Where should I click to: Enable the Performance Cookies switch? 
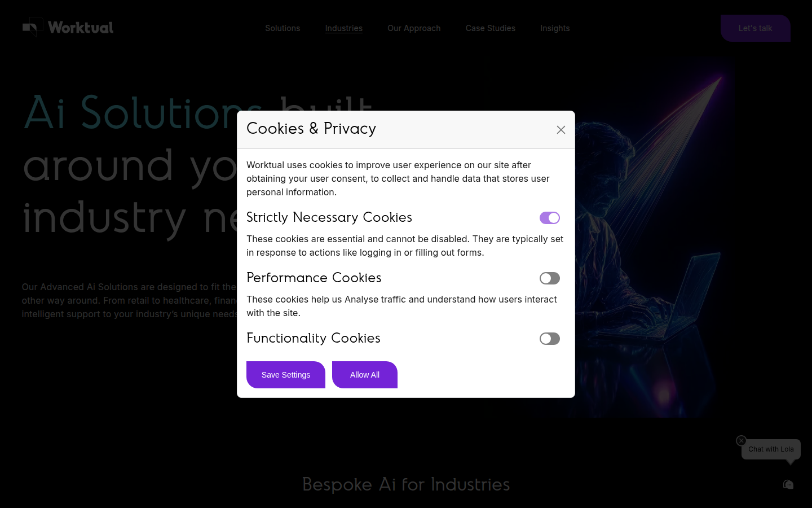pyautogui.click(x=549, y=278)
